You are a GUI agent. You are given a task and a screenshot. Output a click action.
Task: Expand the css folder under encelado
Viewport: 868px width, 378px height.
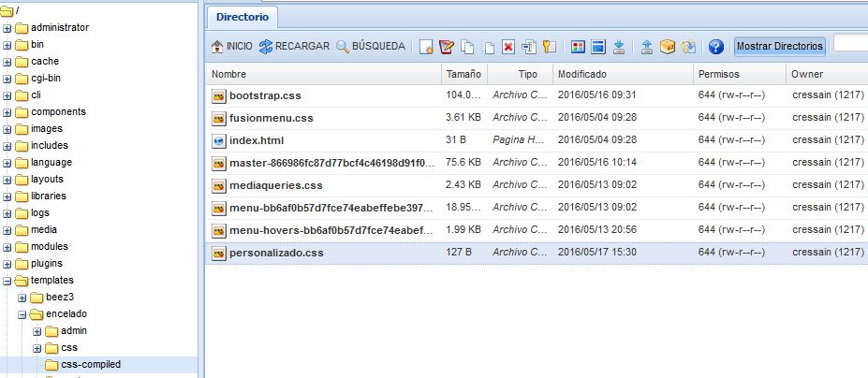pyautogui.click(x=37, y=349)
